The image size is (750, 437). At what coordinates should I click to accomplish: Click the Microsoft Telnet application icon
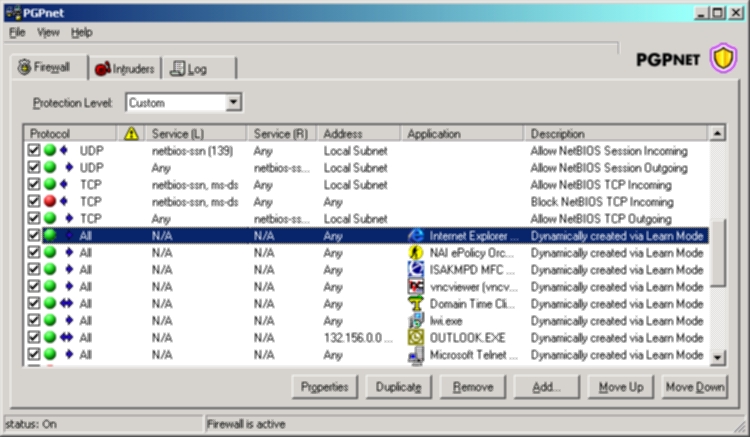[416, 355]
